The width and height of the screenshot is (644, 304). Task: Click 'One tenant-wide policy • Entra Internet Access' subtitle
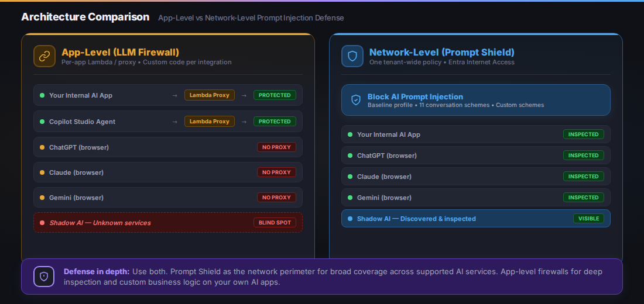442,63
